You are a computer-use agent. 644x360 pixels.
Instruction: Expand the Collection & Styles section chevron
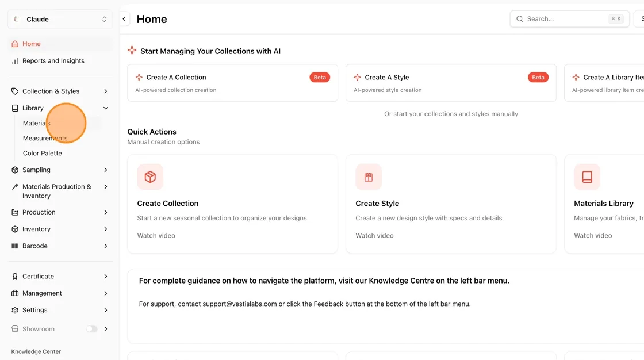pyautogui.click(x=106, y=91)
